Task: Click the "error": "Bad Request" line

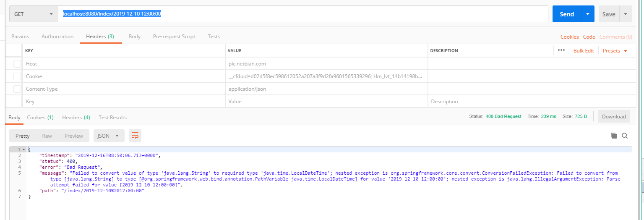Action: tap(70, 167)
